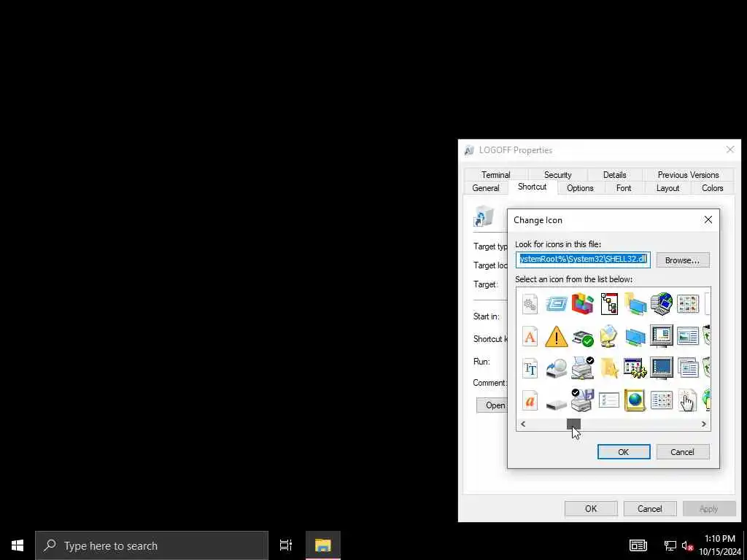
Task: Confirm with OK in Change Icon dialog
Action: 623,452
